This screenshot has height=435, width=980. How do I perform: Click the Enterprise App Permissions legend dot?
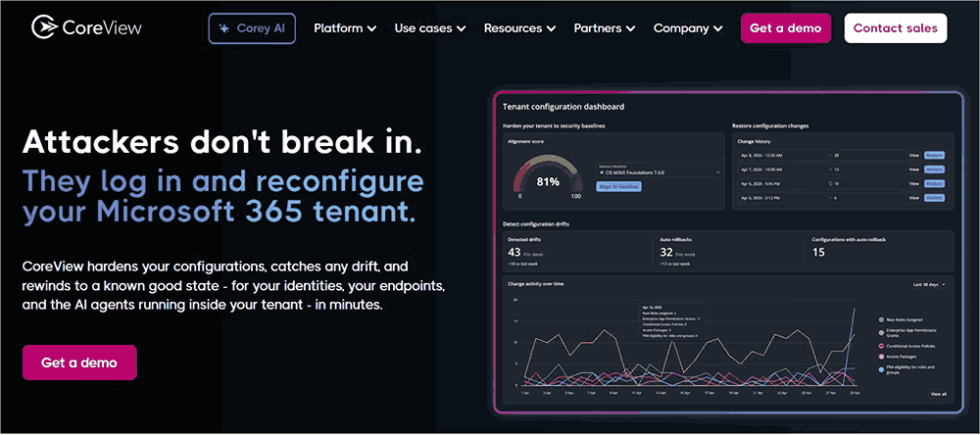[x=881, y=332]
